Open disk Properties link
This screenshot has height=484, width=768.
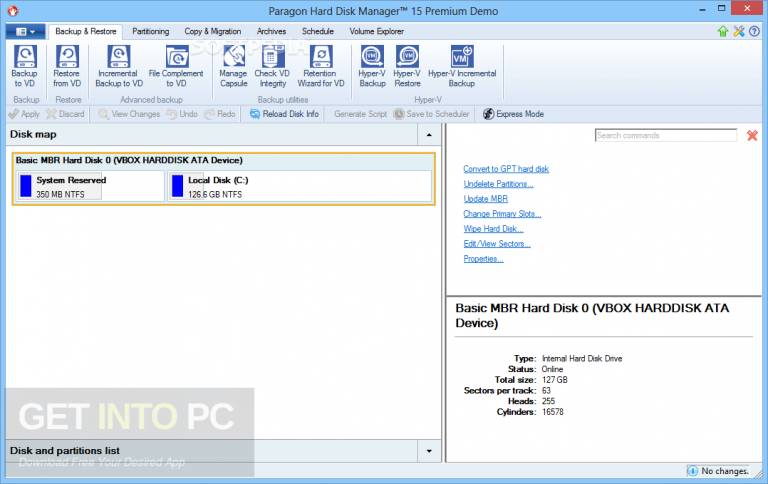[483, 259]
